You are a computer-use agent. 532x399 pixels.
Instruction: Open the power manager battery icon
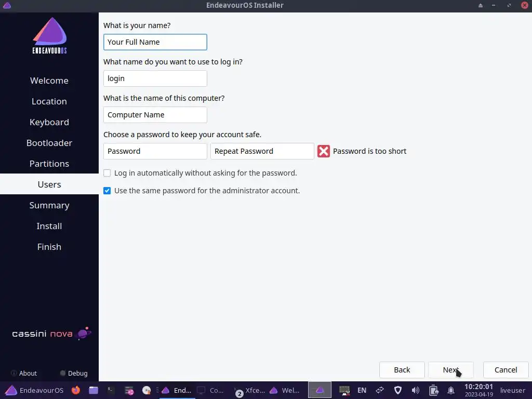pos(433,390)
